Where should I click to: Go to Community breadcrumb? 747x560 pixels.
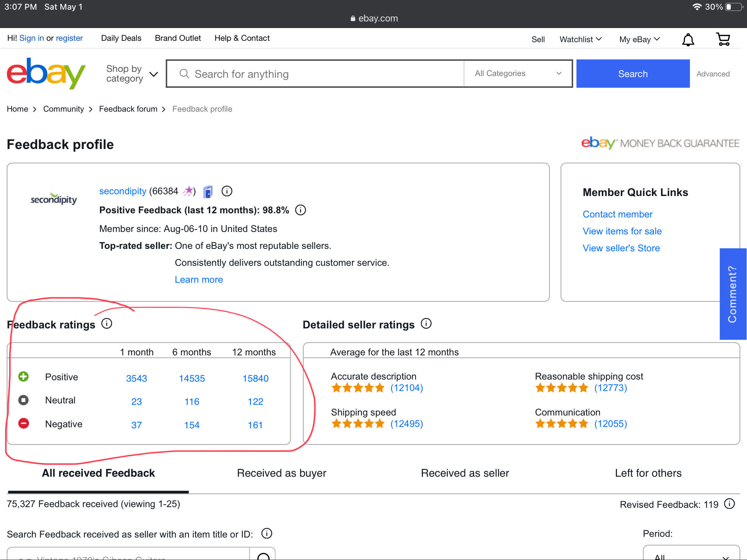click(63, 109)
